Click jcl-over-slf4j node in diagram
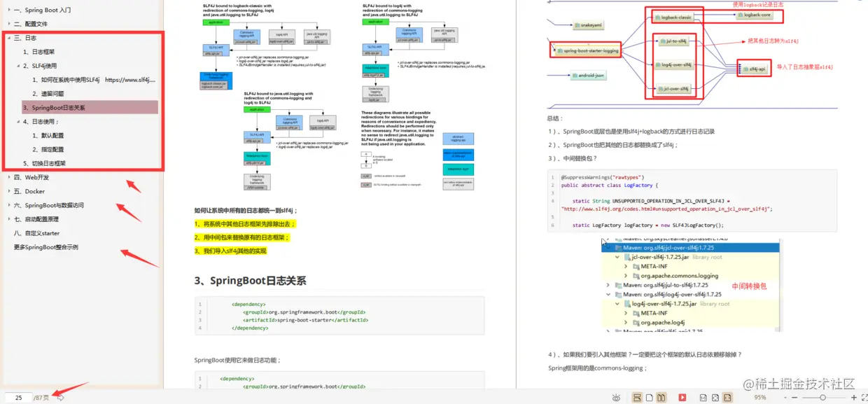This screenshot has width=868, height=404. [673, 89]
